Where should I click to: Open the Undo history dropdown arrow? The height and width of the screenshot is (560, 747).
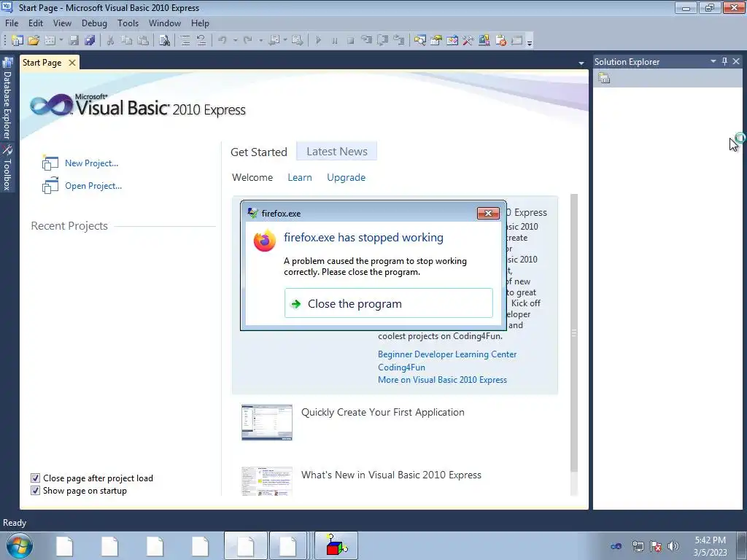(x=235, y=41)
